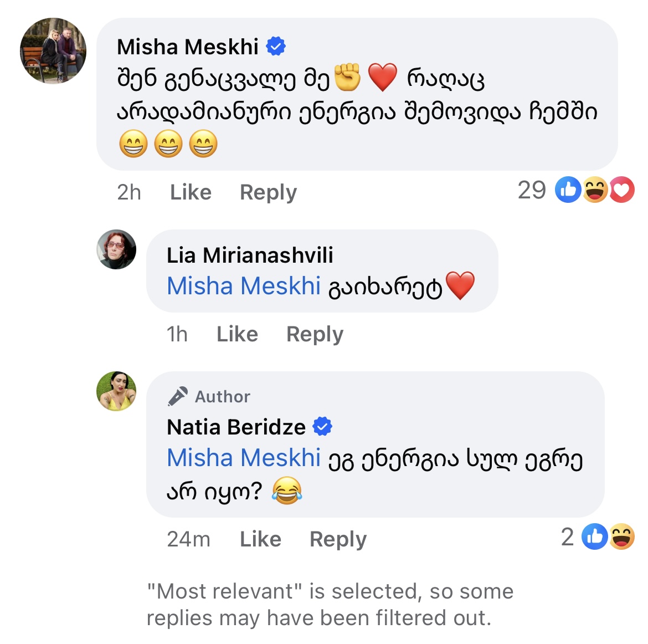Reply to Natia Beridze's comment
648x644 pixels.
click(338, 539)
